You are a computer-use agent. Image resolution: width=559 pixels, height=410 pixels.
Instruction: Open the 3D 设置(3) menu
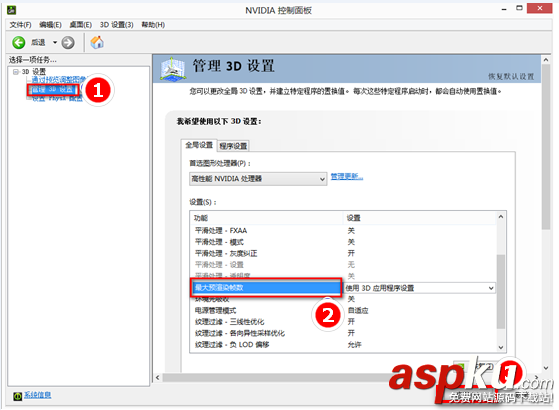[x=116, y=25]
